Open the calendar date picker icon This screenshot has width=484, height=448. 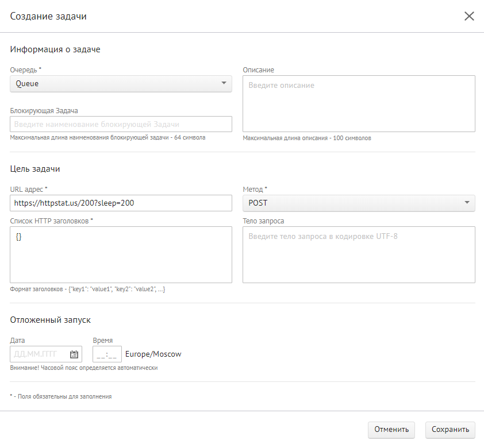74,354
